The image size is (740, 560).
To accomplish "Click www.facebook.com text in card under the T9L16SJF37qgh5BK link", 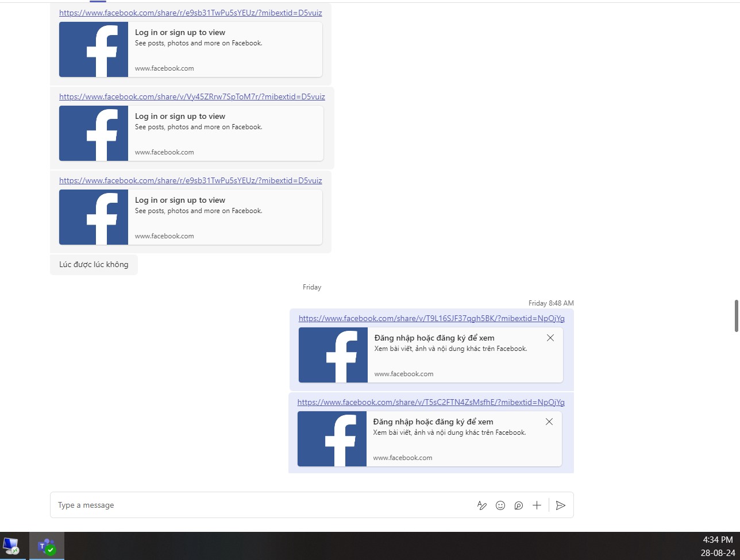I will 404,374.
